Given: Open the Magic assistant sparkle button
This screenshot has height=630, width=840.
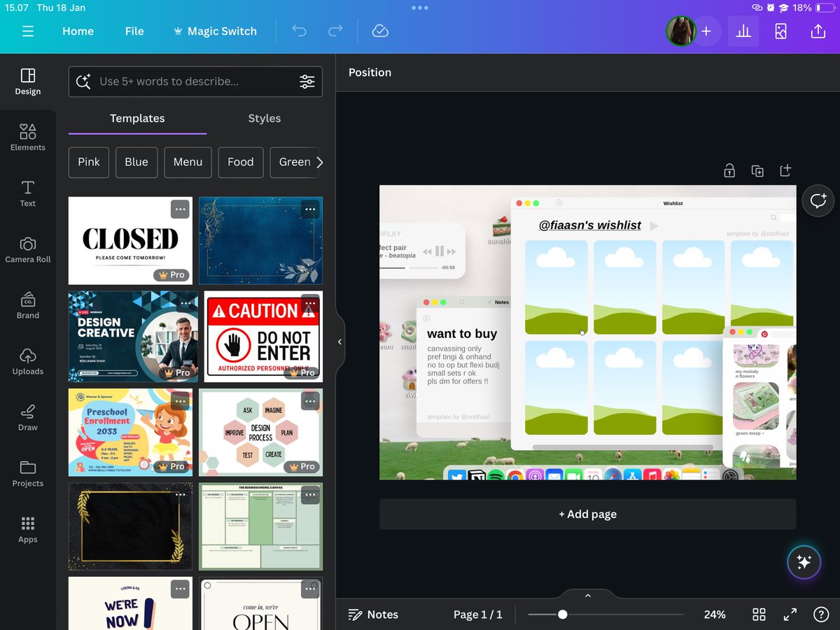Looking at the screenshot, I should (804, 562).
